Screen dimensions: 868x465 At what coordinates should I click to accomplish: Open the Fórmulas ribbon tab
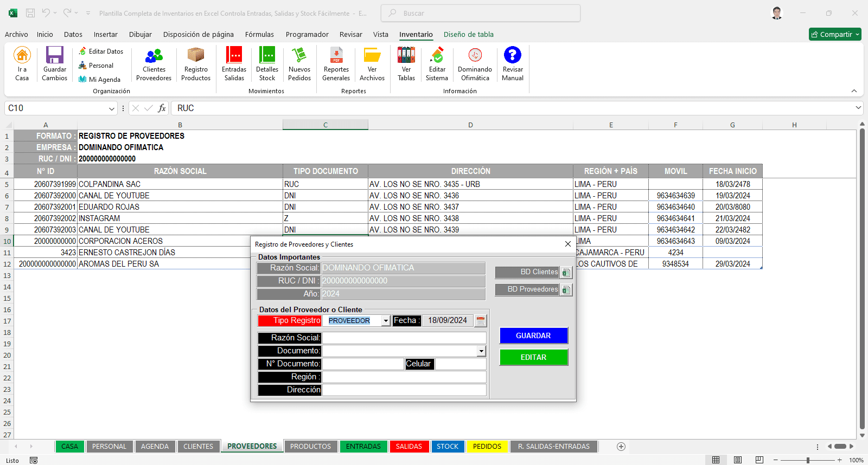coord(259,34)
